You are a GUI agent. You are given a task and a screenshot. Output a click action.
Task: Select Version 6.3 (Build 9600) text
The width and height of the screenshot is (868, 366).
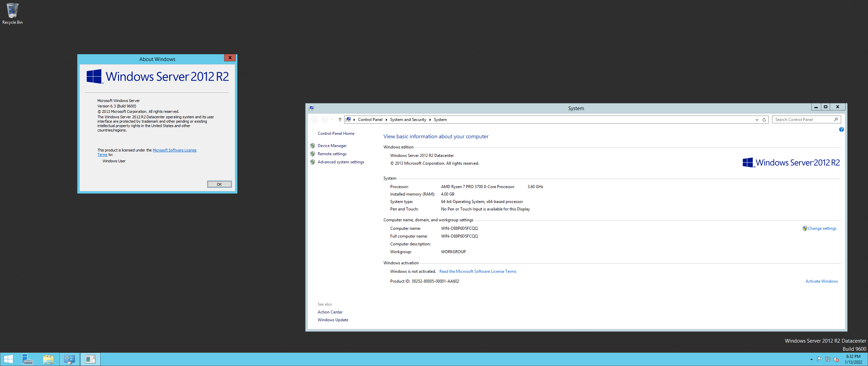pos(117,106)
